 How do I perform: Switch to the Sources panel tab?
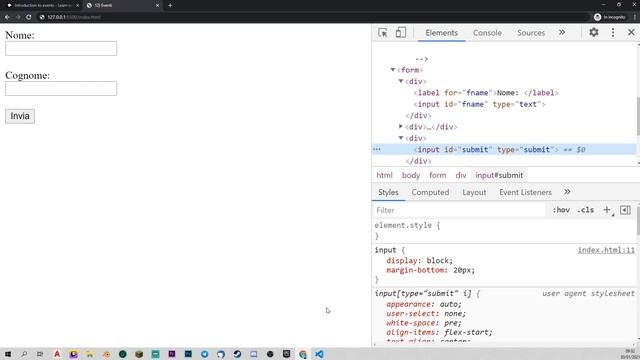(x=531, y=33)
